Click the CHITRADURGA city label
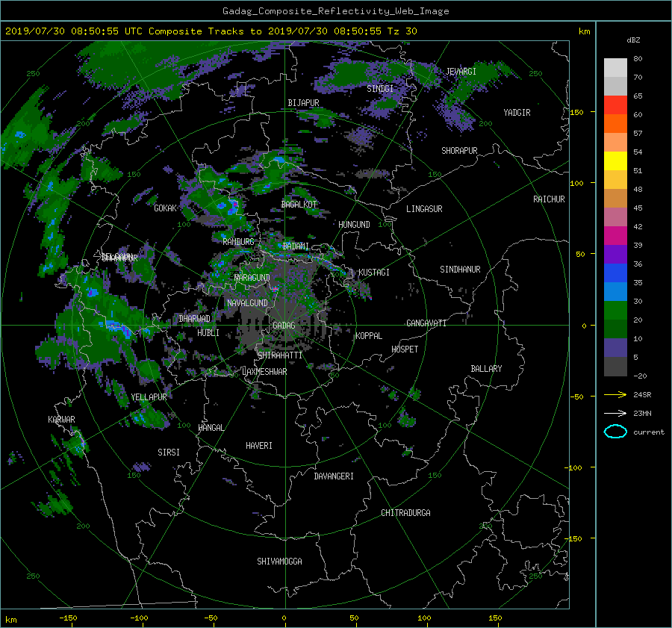This screenshot has width=672, height=628. tap(405, 513)
